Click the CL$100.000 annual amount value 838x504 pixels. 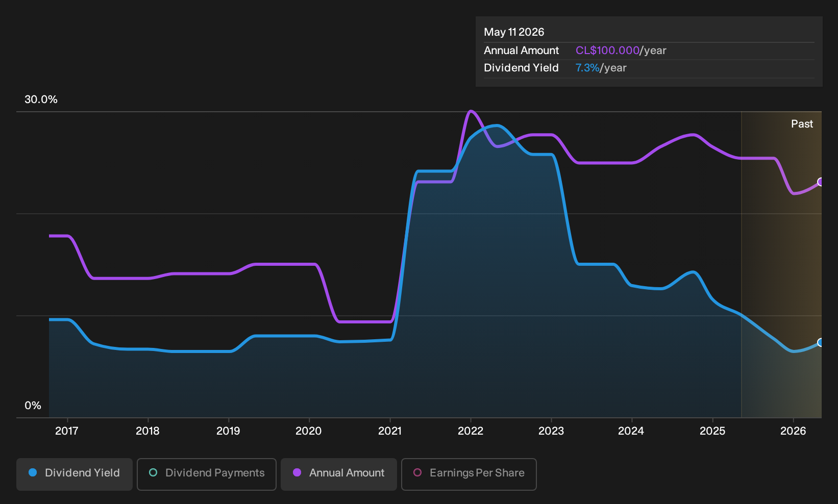tap(607, 51)
